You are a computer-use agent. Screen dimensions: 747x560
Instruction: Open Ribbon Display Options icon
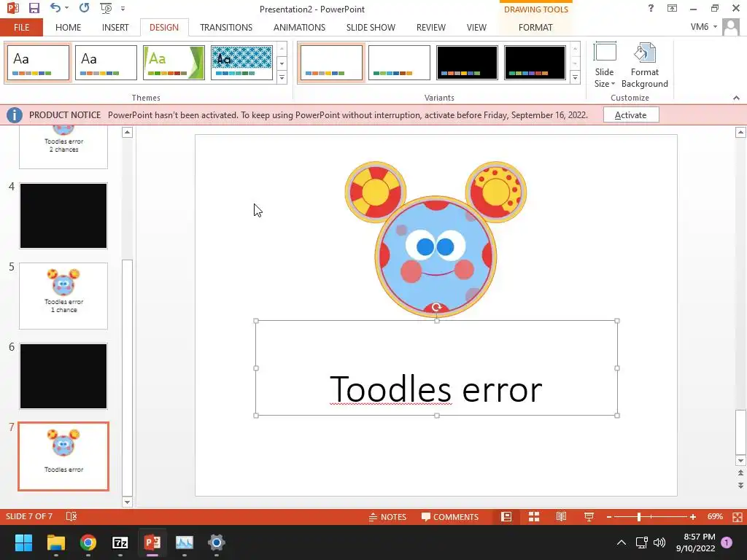pos(672,8)
